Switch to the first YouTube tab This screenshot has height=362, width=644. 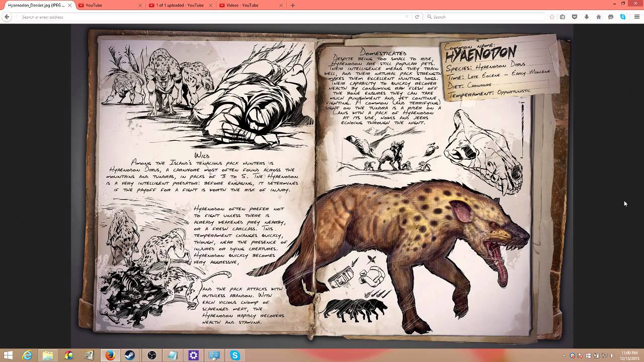pos(110,5)
